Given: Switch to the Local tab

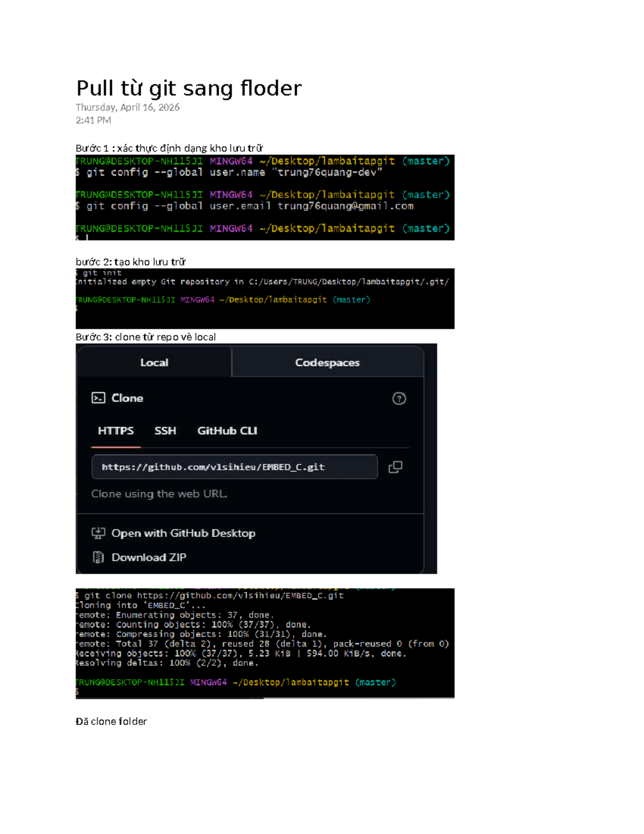Looking at the screenshot, I should (x=154, y=362).
